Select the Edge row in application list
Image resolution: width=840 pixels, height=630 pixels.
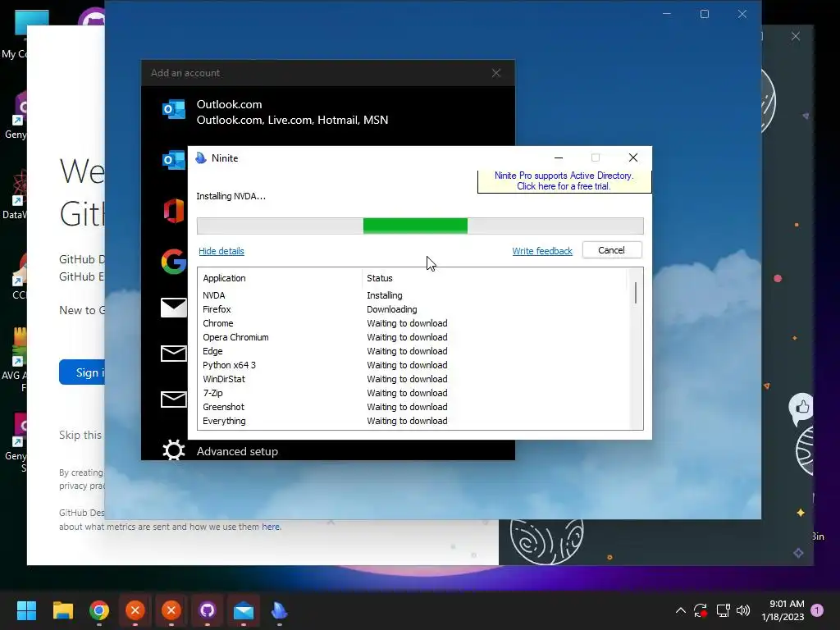(x=413, y=351)
